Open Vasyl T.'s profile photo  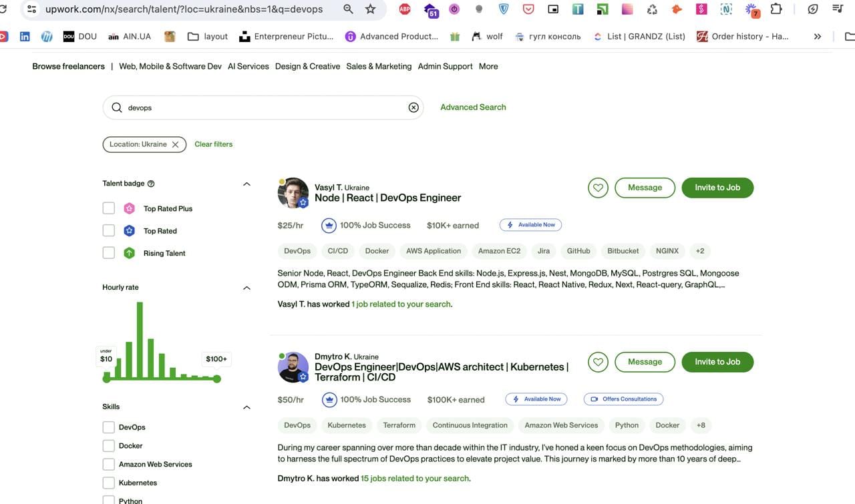click(x=293, y=193)
